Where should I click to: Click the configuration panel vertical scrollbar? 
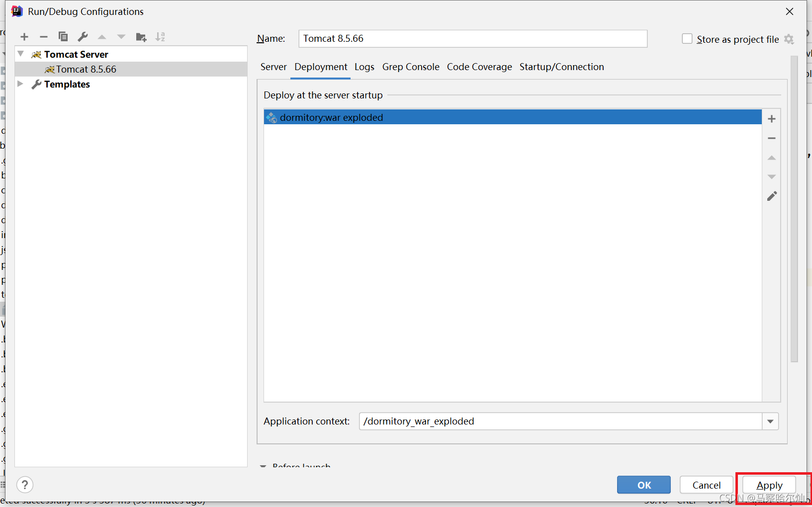click(x=794, y=209)
